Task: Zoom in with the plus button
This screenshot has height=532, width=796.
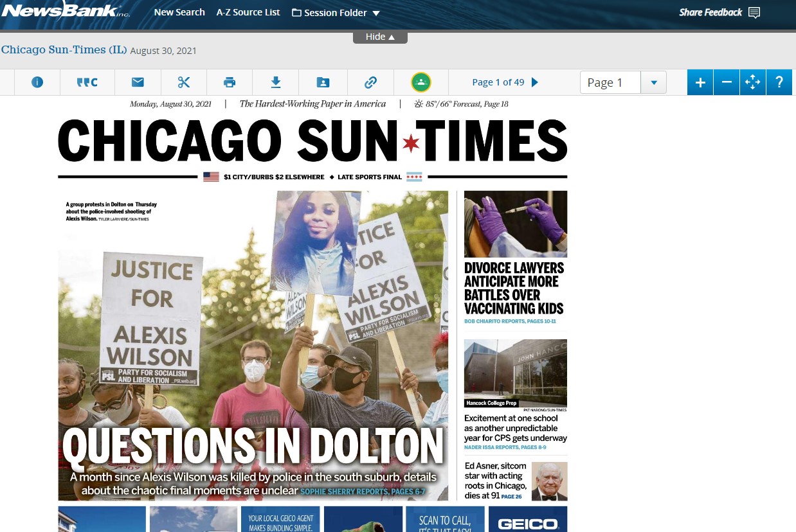Action: [x=700, y=82]
